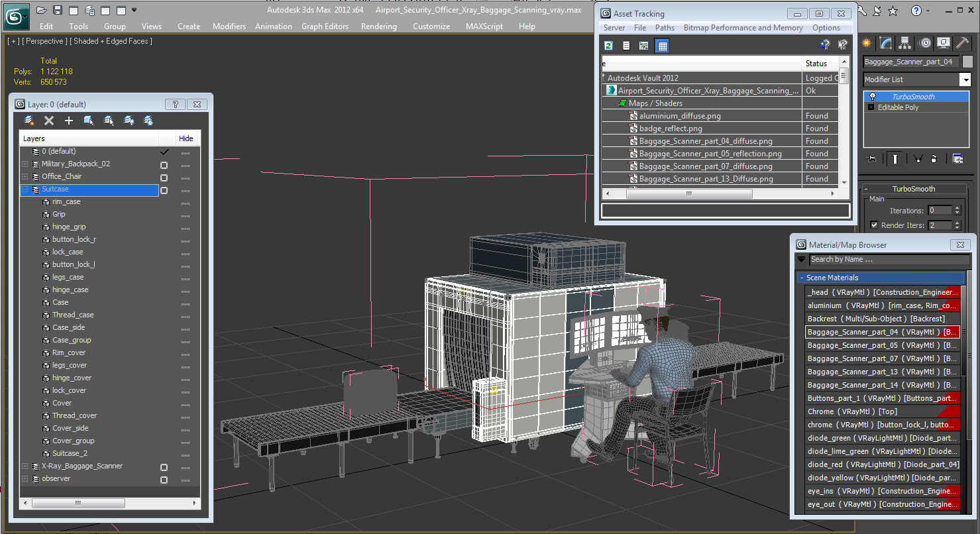The image size is (980, 534).
Task: Open the Display command panel icon
Action: click(944, 44)
